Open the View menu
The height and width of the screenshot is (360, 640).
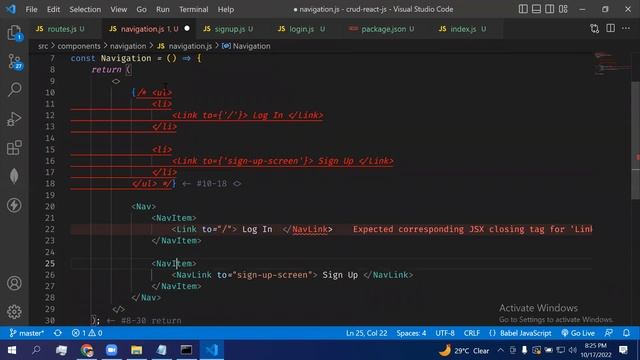118,9
